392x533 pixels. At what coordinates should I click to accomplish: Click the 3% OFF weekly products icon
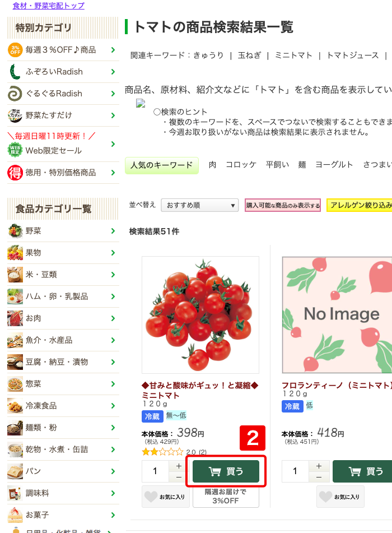coord(15,50)
